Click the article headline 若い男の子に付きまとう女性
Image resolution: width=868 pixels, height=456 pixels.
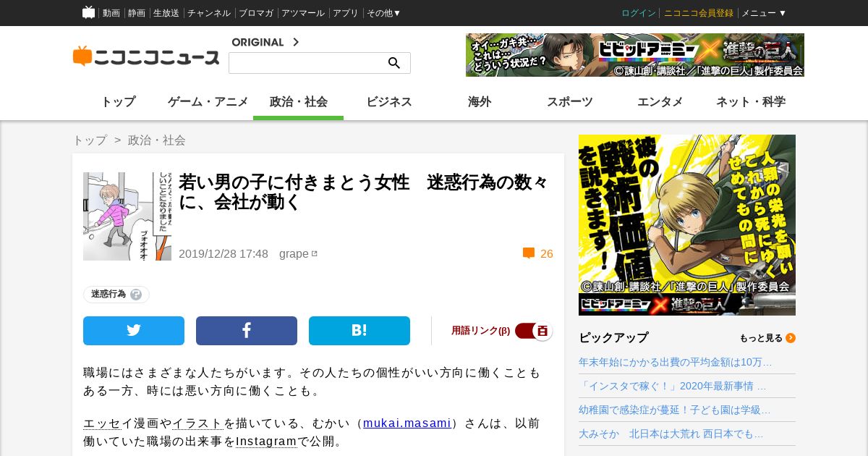point(363,192)
